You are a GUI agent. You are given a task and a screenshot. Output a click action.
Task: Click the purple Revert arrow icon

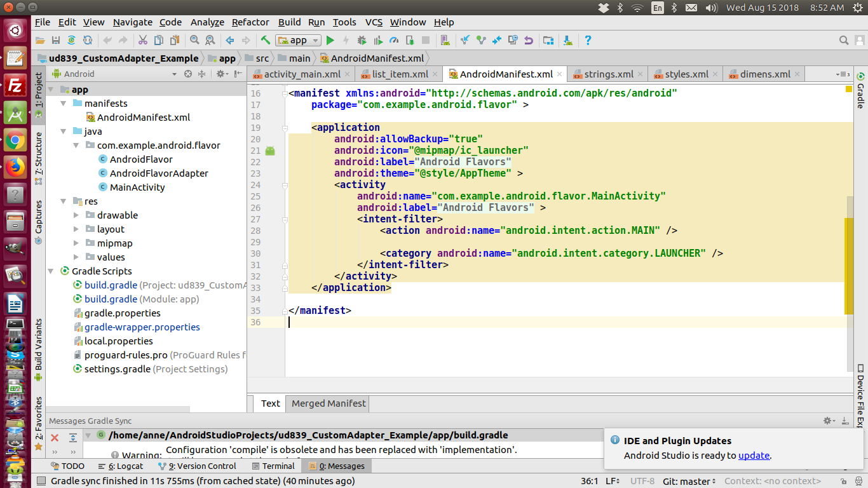coord(528,40)
